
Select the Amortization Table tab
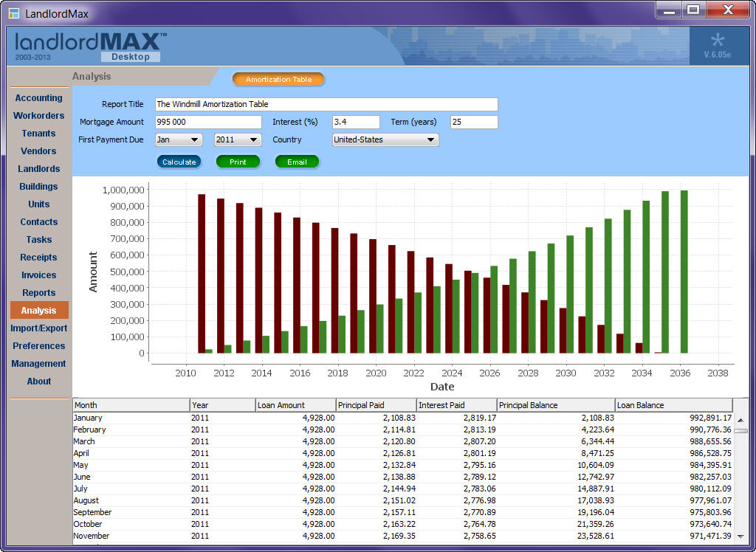coord(278,79)
